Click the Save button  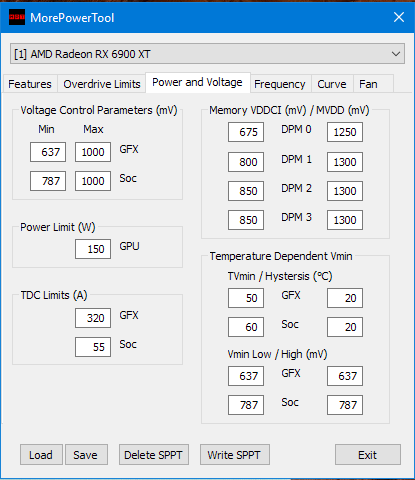(86, 455)
